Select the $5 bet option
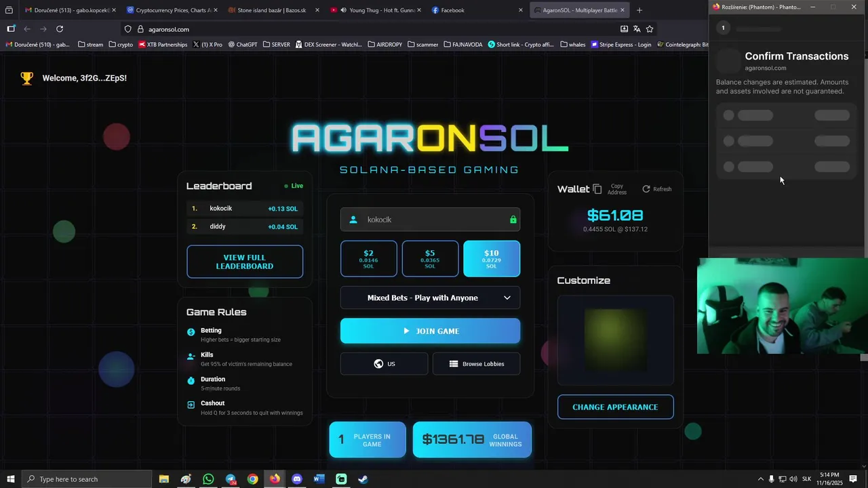Image resolution: width=868 pixels, height=488 pixels. 430,258
